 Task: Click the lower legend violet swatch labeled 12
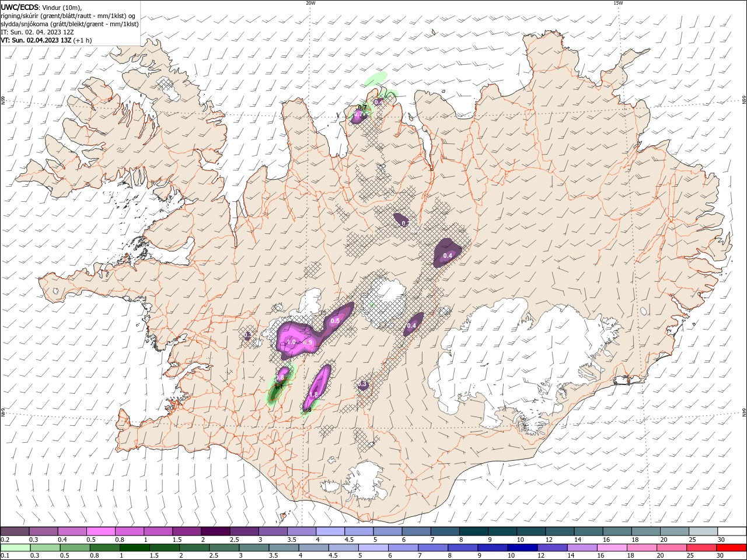tap(552, 548)
